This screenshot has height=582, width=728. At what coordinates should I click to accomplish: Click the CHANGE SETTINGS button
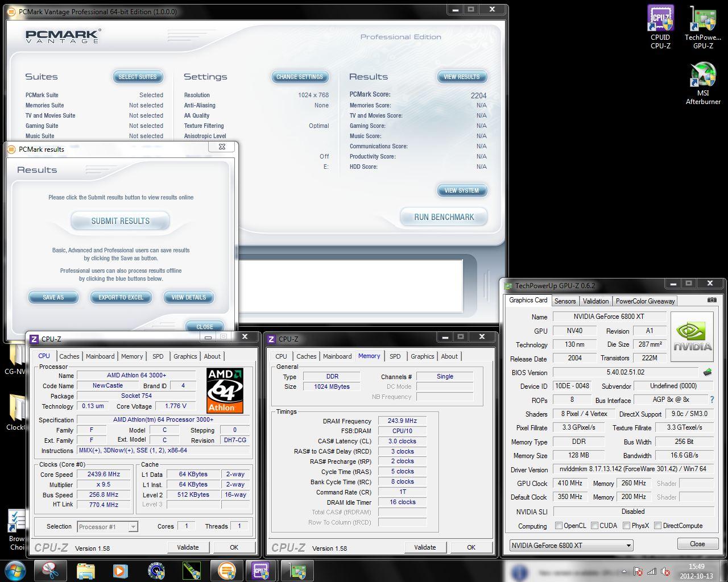(x=300, y=77)
